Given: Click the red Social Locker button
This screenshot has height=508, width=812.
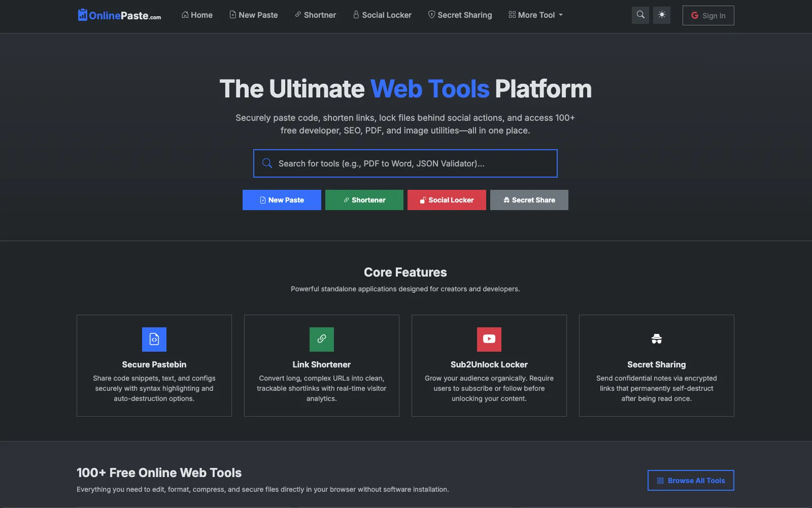Looking at the screenshot, I should [x=447, y=200].
